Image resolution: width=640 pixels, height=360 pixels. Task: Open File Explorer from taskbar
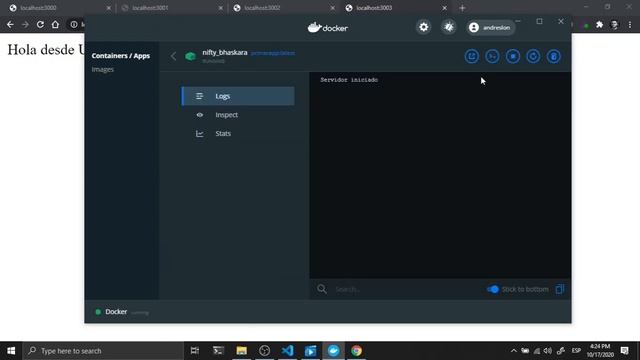point(242,351)
